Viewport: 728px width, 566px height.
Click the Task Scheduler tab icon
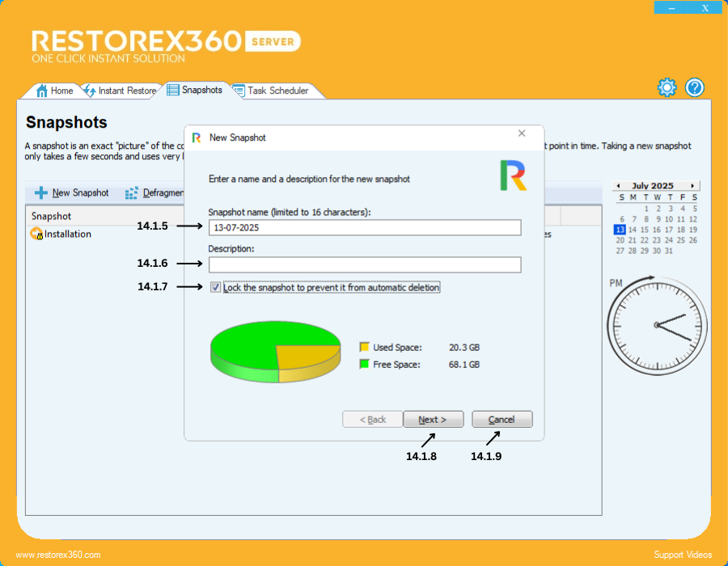pos(239,91)
